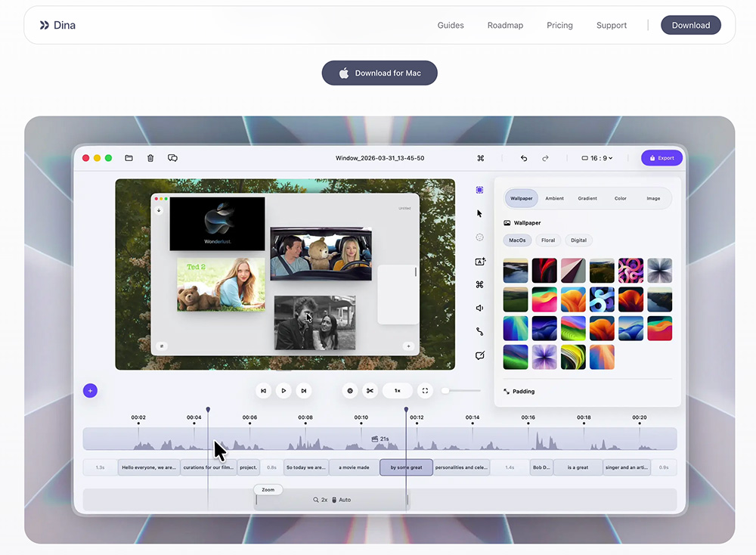Click the command shortcut icon in top toolbar
Screen dimensions: 756x555
click(481, 158)
